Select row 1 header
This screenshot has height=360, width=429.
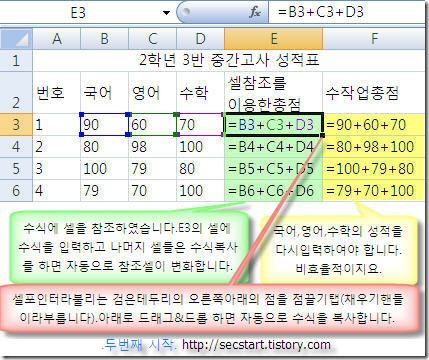[x=16, y=61]
